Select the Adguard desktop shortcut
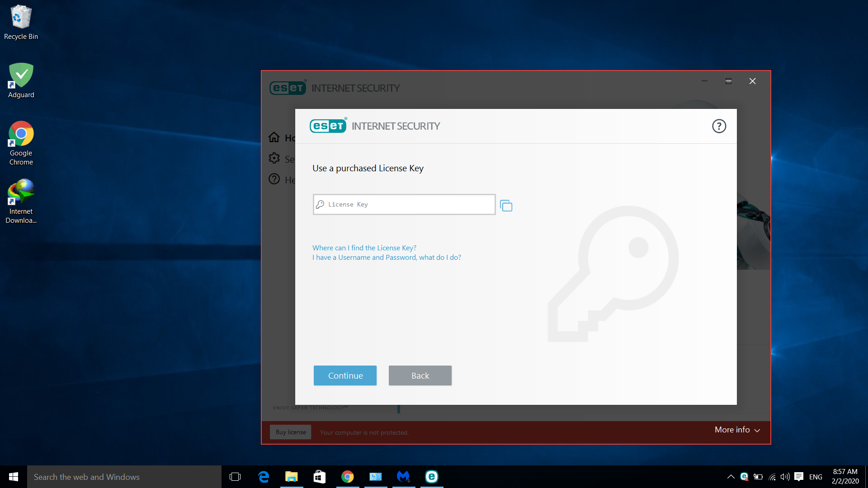Screen dimensions: 868x488 [21, 80]
